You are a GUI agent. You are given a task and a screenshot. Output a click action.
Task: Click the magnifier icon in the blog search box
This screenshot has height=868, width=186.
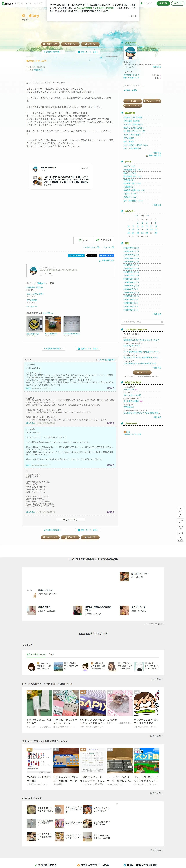tap(162, 322)
